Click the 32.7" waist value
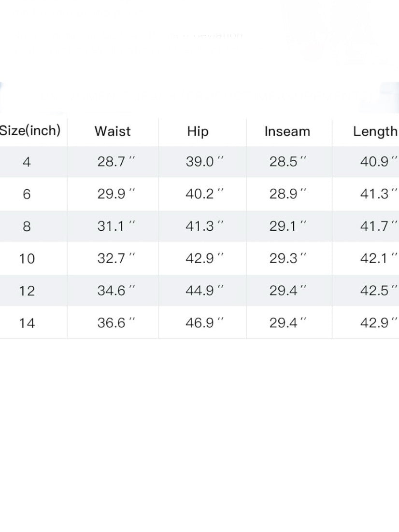 (x=116, y=258)
